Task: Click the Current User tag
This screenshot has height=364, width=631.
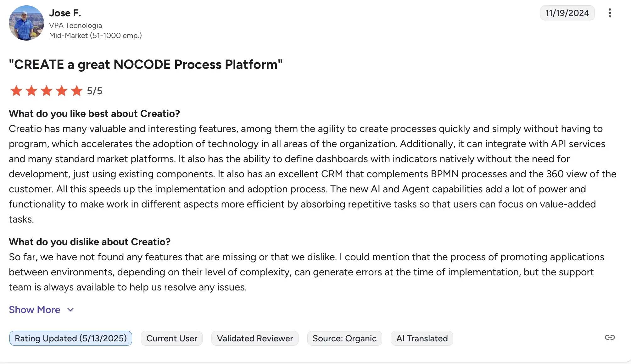Action: (x=172, y=338)
